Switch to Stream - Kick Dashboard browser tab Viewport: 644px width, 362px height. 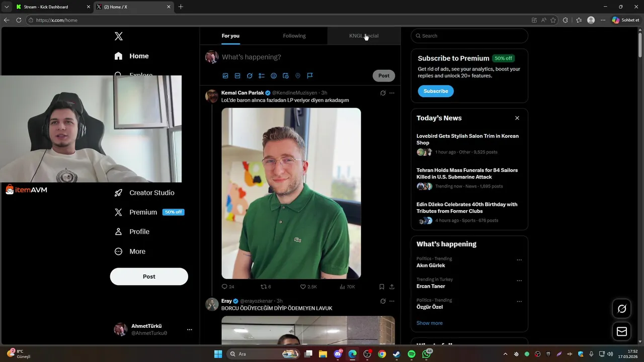(53, 7)
